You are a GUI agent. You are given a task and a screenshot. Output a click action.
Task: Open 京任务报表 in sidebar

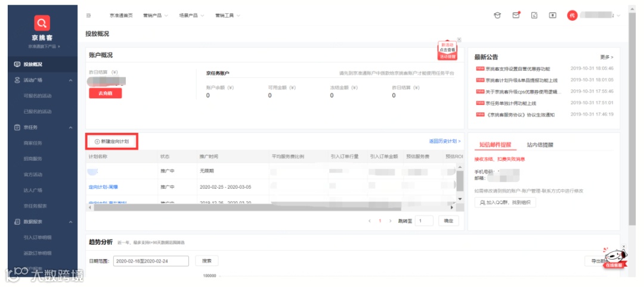(35, 206)
